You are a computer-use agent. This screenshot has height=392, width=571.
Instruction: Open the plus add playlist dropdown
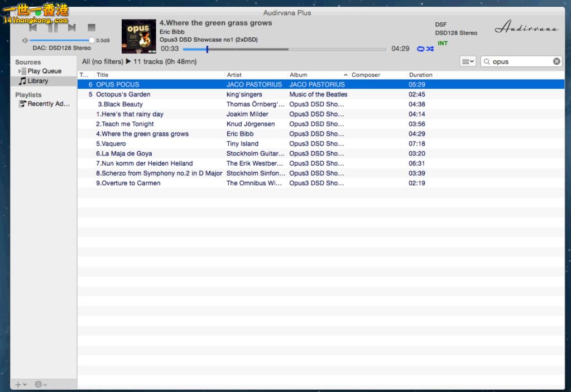pyautogui.click(x=21, y=384)
